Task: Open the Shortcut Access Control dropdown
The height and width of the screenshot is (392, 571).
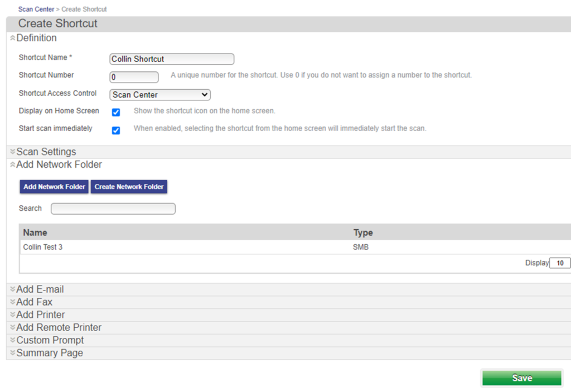Action: pyautogui.click(x=160, y=95)
